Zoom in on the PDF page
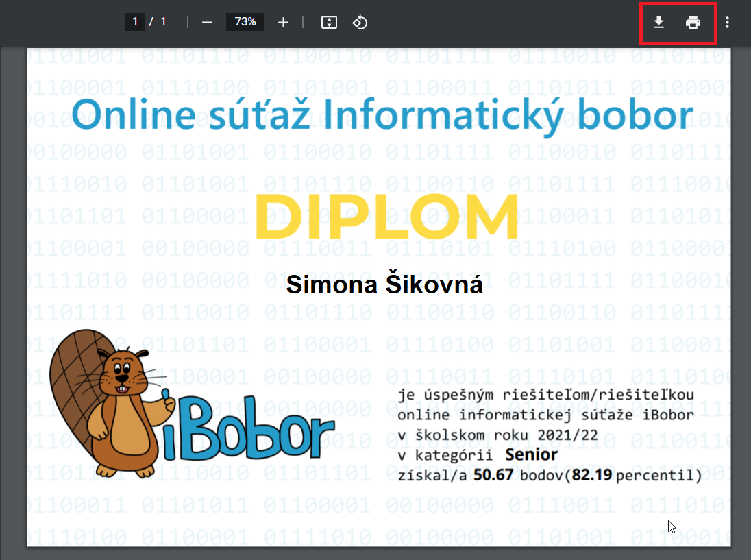751x560 pixels. point(283,22)
